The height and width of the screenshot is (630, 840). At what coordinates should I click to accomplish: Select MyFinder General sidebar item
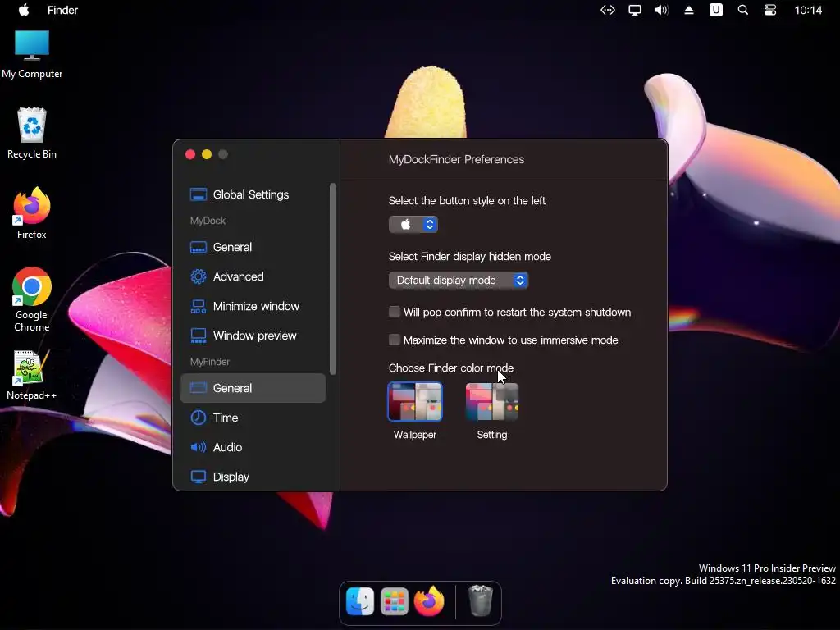coord(253,388)
